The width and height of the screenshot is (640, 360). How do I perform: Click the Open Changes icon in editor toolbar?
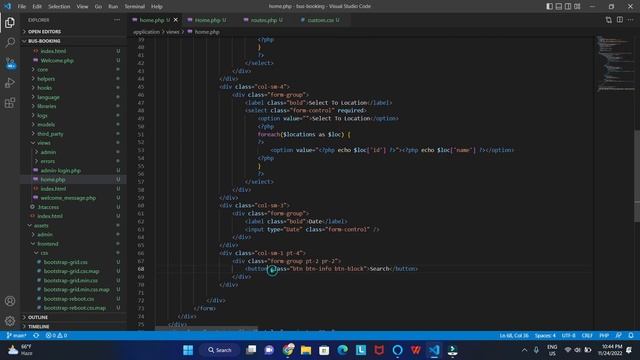pos(609,20)
